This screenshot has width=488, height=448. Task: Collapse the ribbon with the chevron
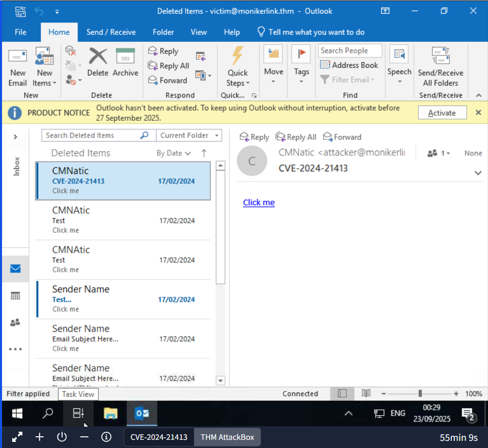pos(479,96)
